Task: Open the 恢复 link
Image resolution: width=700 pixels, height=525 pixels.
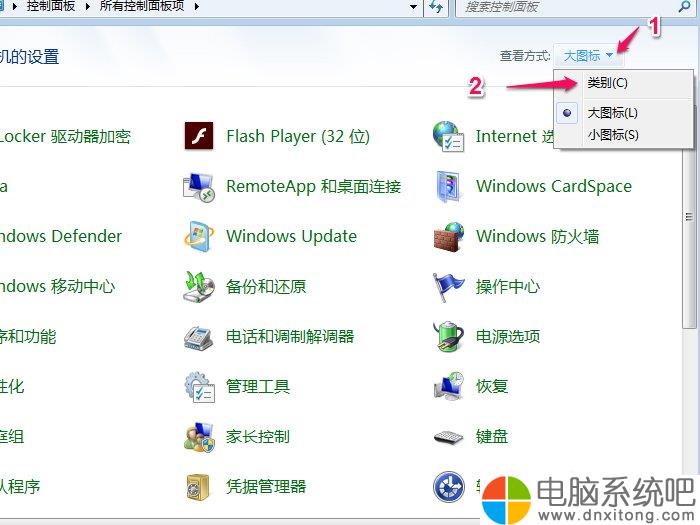Action: coord(492,386)
